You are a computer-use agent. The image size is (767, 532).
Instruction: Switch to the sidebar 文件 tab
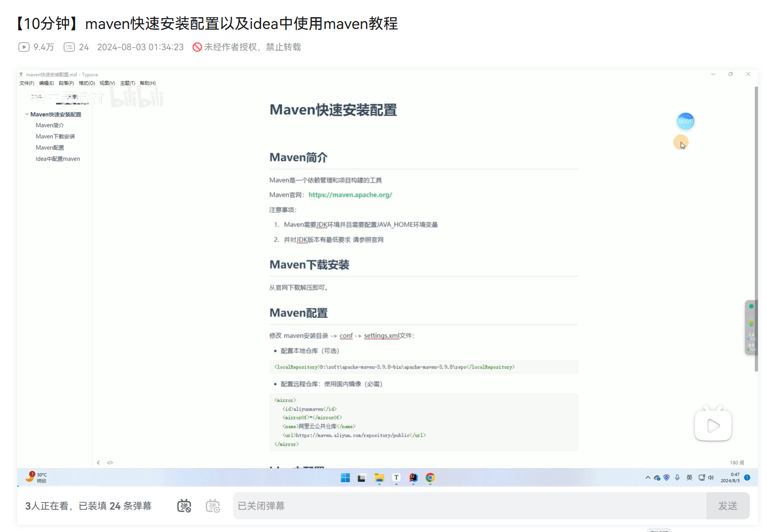point(37,96)
